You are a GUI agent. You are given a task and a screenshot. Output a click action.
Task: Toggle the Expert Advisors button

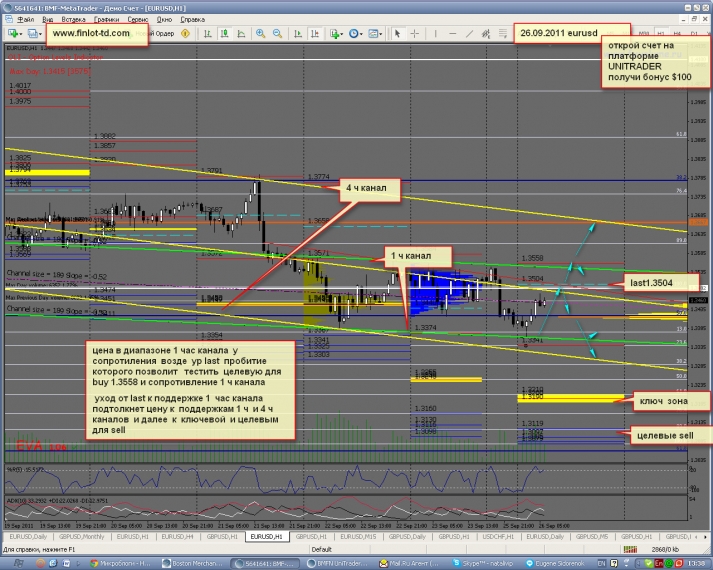pyautogui.click(x=187, y=33)
